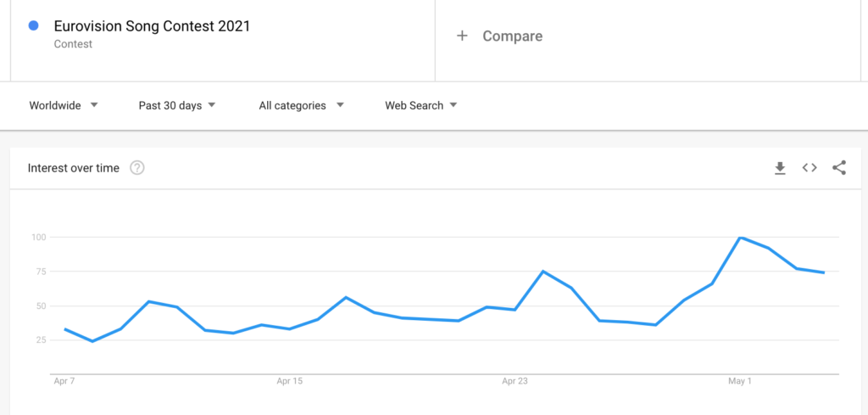Open the All categories dropdown
The height and width of the screenshot is (415, 868).
[301, 105]
